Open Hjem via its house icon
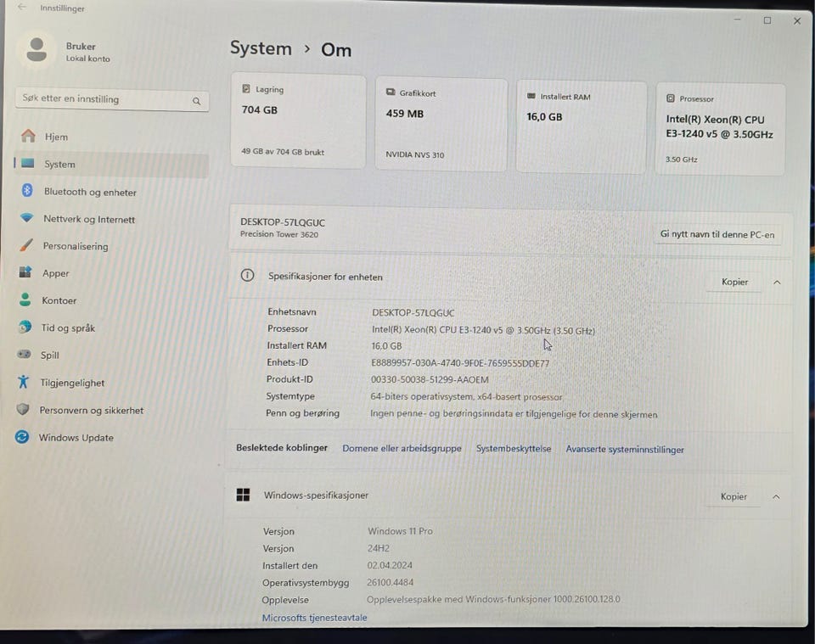 28,136
